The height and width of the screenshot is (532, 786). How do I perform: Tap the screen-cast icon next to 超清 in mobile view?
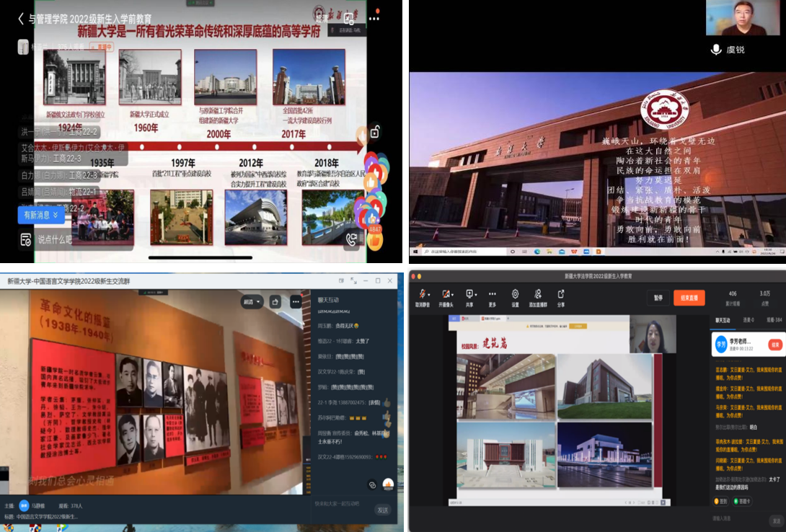349,19
